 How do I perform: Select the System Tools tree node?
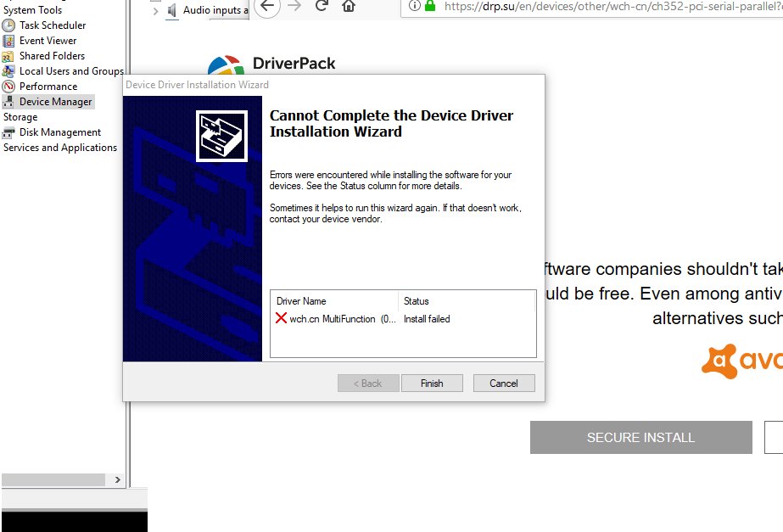click(x=32, y=10)
